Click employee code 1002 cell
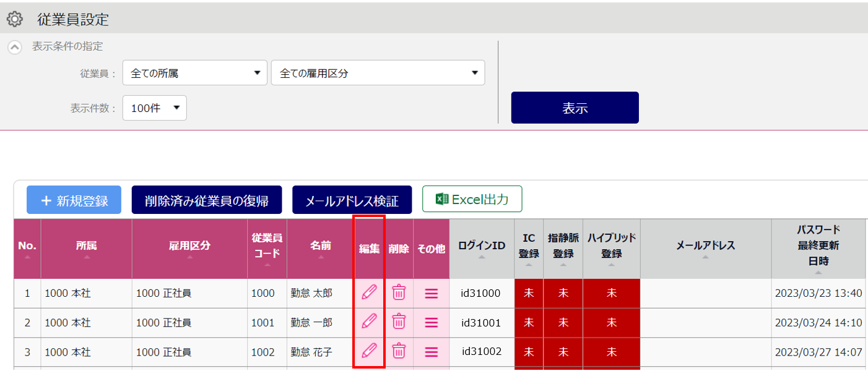This screenshot has width=868, height=371. (267, 352)
